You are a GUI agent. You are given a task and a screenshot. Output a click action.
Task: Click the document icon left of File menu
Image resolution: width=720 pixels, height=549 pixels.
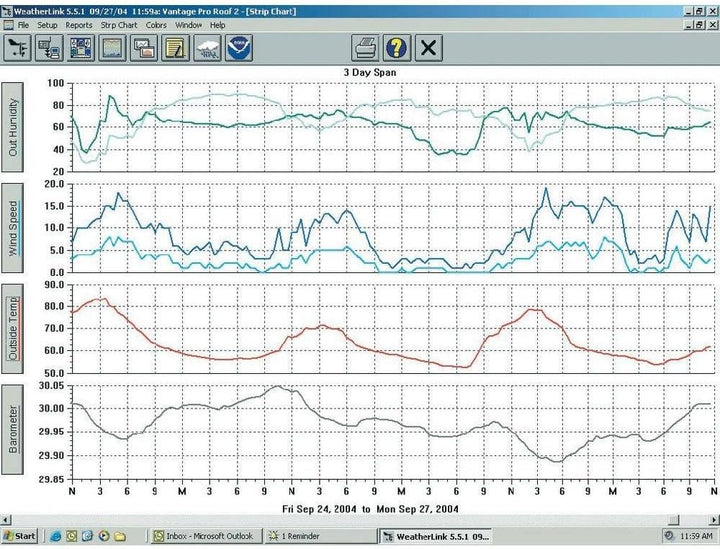tap(8, 25)
